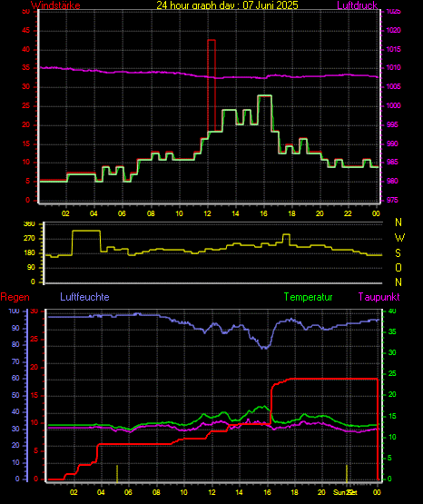The image size is (423, 504).
Task: Click the blue 50 humidity axis value
Action: click(x=15, y=395)
